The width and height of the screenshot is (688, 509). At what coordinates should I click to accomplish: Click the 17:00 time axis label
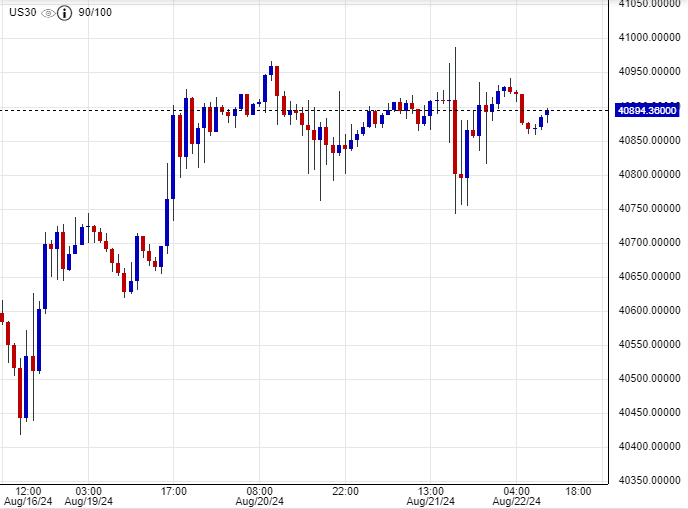tap(174, 491)
